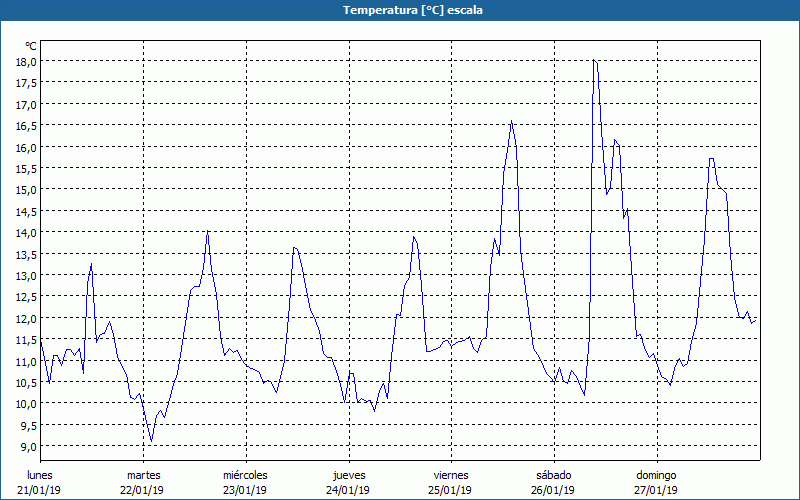Select the °C unit label on the axis
The image size is (800, 500).
[x=31, y=46]
